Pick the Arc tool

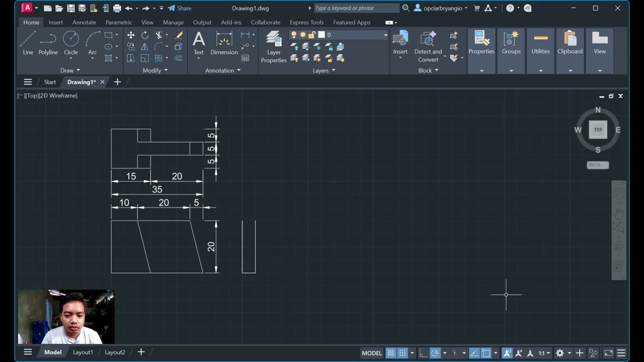click(93, 43)
